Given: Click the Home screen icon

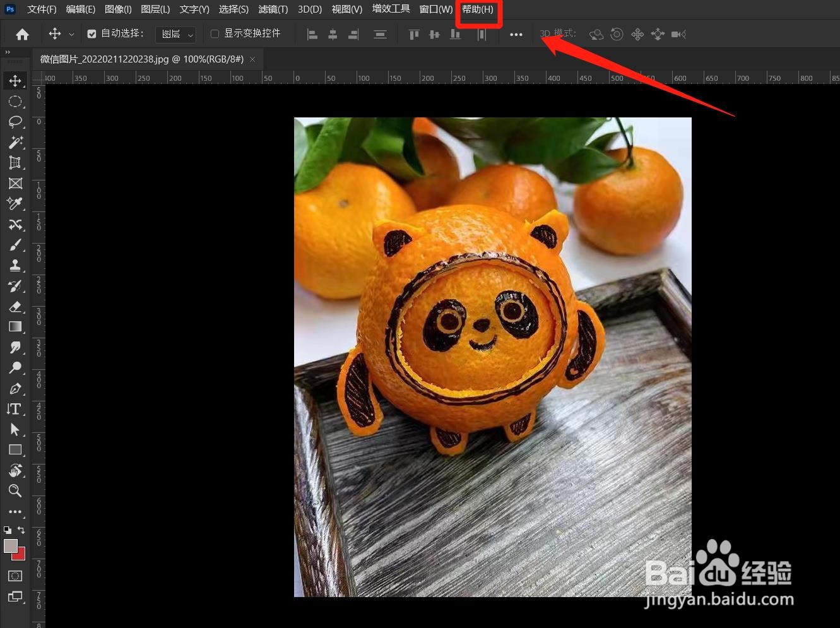Looking at the screenshot, I should coord(22,33).
